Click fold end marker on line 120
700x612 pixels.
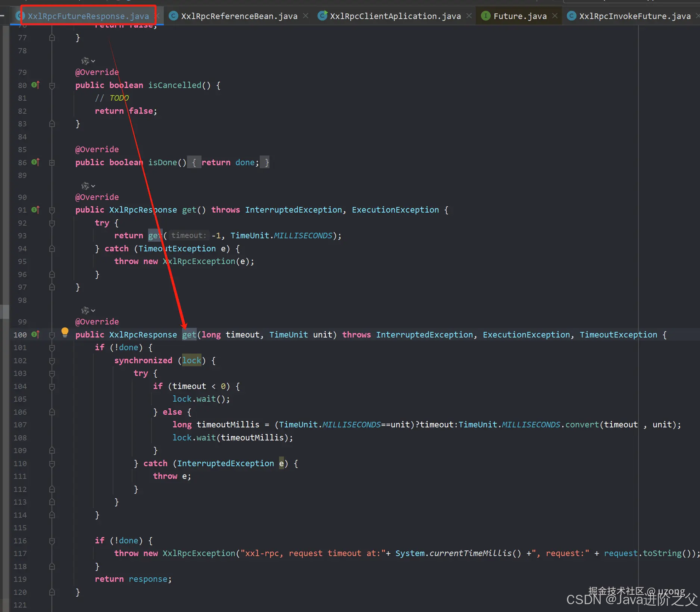click(x=52, y=592)
